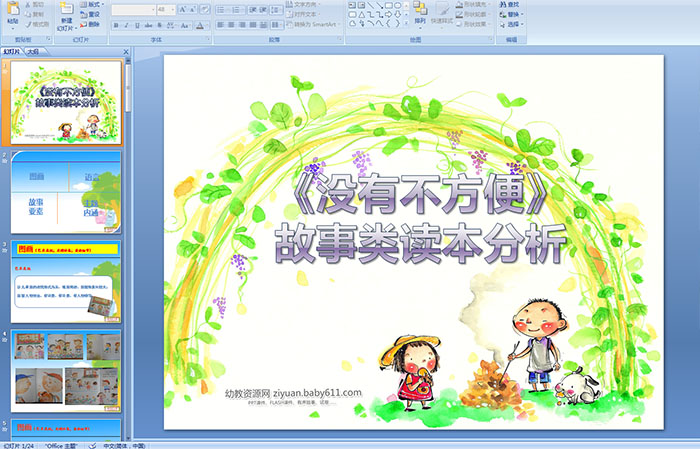Select the Rectangle shape

tap(389, 5)
